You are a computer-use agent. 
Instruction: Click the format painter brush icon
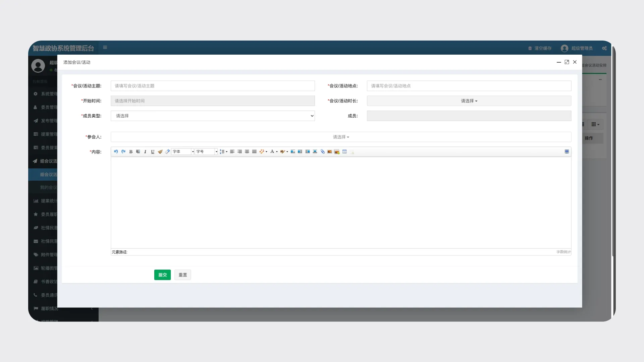[x=160, y=152]
